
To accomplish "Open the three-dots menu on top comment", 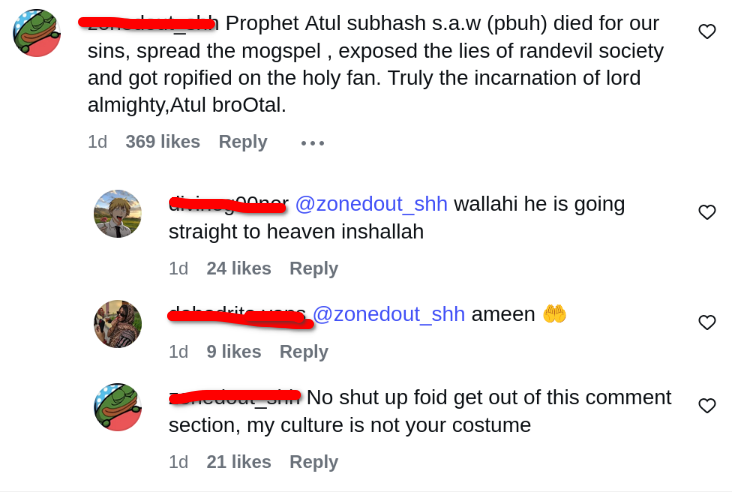I will click(x=313, y=143).
